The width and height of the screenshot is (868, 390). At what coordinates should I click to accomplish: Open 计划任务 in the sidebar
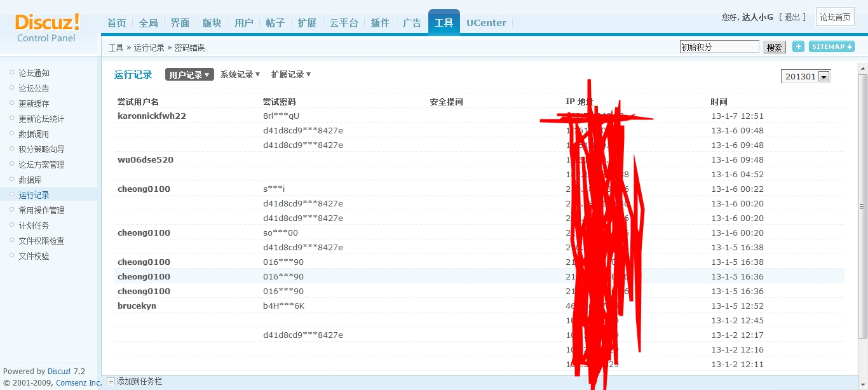[34, 225]
